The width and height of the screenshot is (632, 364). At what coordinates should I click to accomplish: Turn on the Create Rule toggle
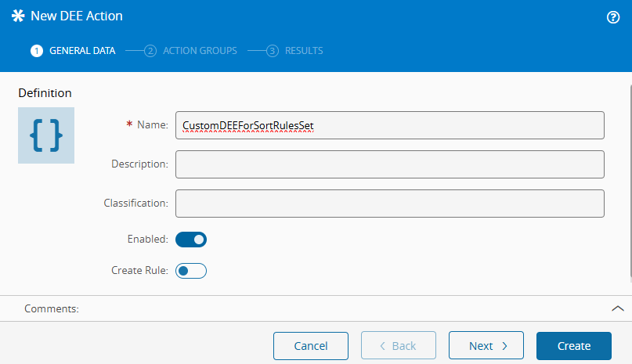(191, 271)
